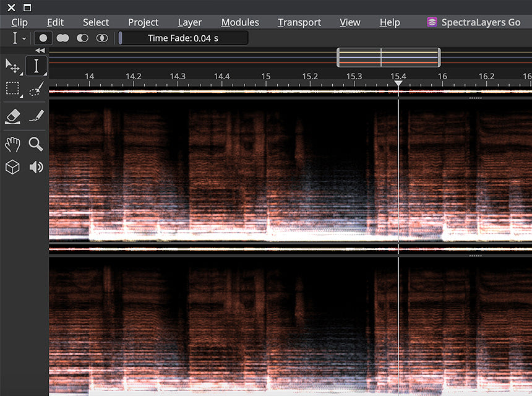Adjust the Time Fade slider
Screen dimensions: 532x396
(183, 38)
